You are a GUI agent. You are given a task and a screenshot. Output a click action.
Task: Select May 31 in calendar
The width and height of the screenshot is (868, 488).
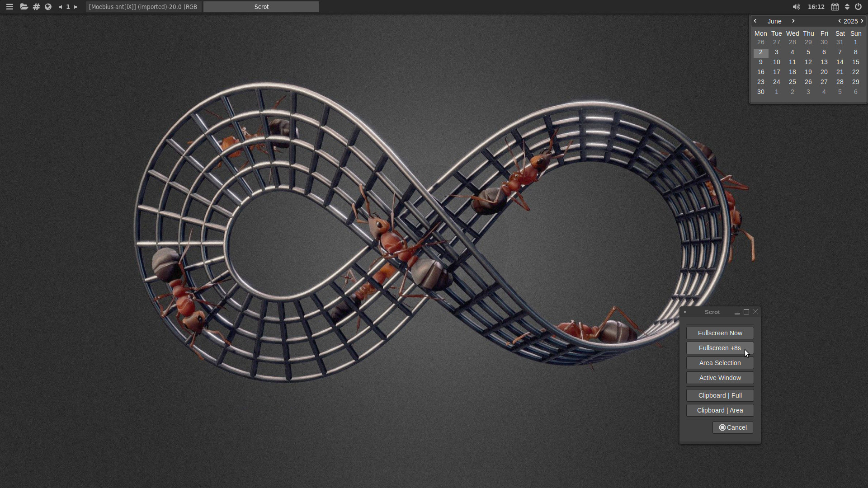click(840, 42)
